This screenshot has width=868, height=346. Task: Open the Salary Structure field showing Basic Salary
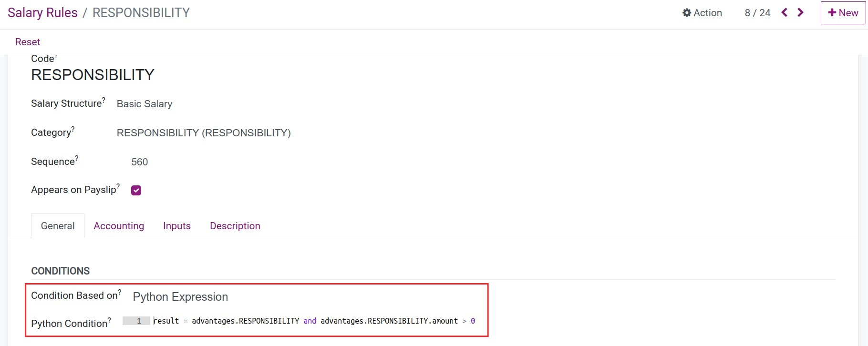144,104
